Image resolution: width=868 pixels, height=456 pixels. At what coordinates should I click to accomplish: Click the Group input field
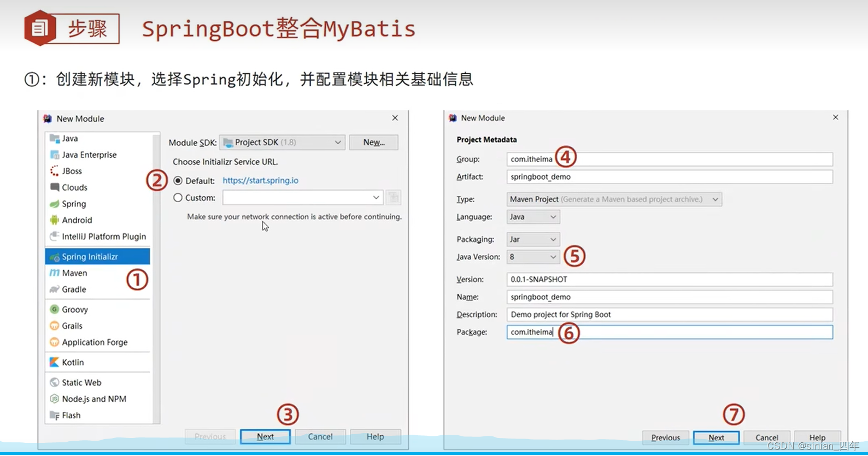(x=670, y=159)
